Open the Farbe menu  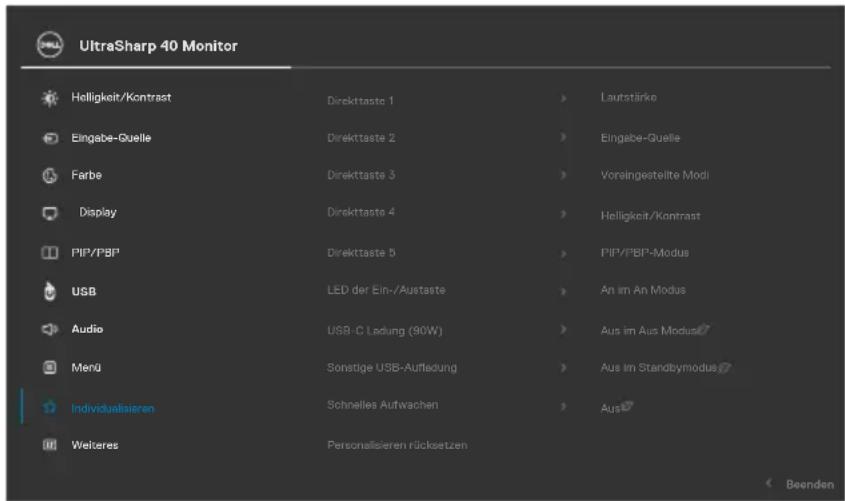(86, 175)
